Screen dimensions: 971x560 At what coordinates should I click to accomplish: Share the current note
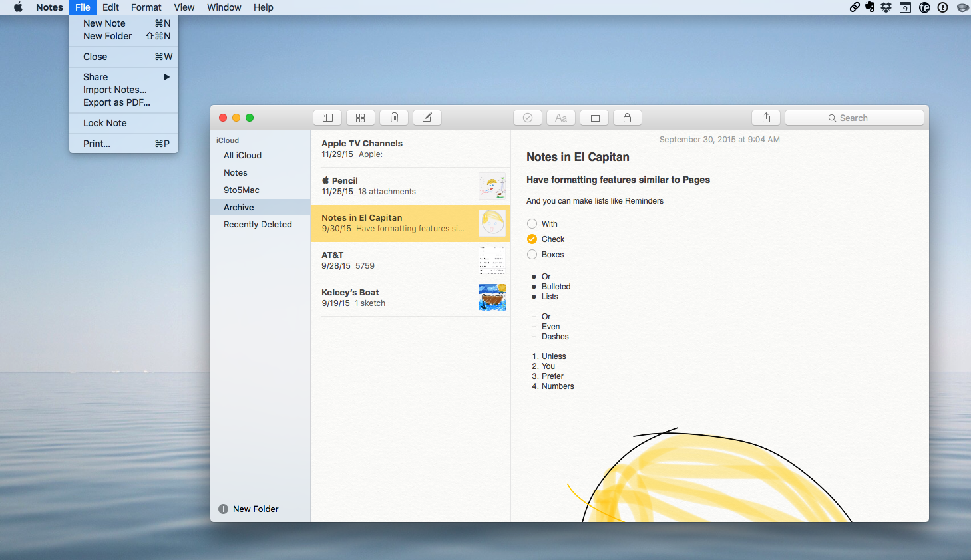click(765, 117)
